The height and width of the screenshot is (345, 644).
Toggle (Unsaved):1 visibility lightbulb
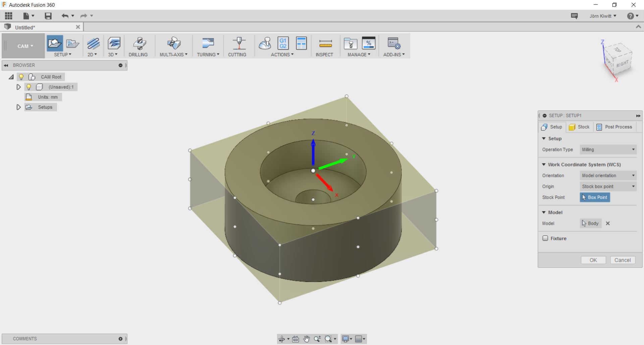click(29, 87)
